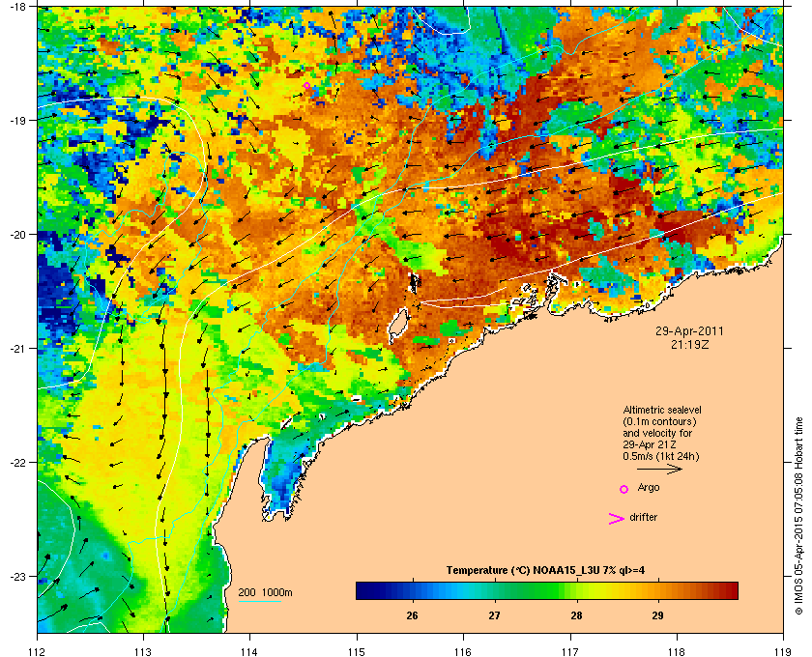Screen dimensions: 812x657
Task: Click the 'and velocity for' legend line
Action: pyautogui.click(x=657, y=433)
